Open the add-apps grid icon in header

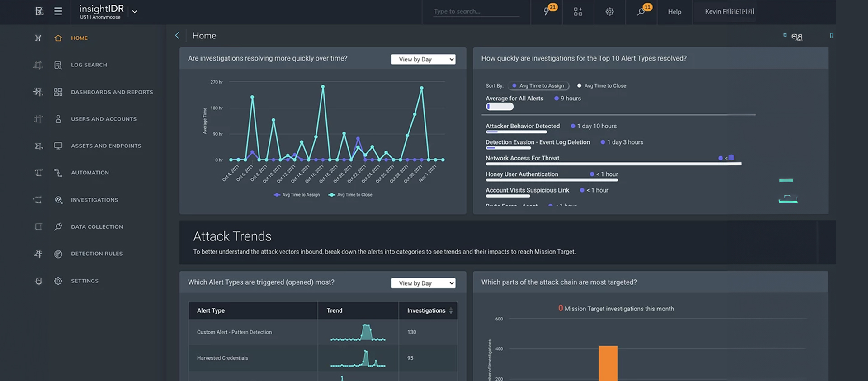click(x=578, y=12)
